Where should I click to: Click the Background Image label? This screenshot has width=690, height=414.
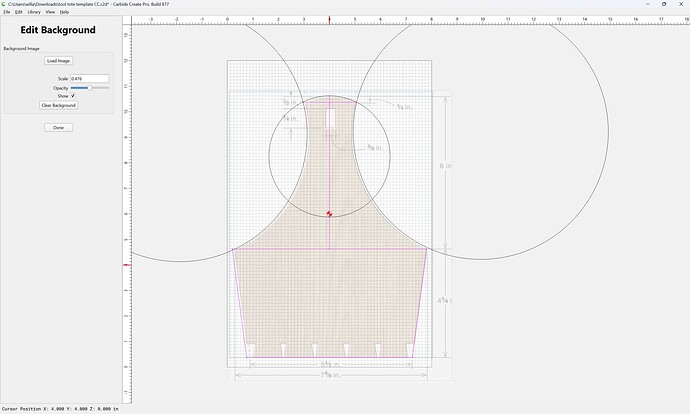tap(22, 48)
